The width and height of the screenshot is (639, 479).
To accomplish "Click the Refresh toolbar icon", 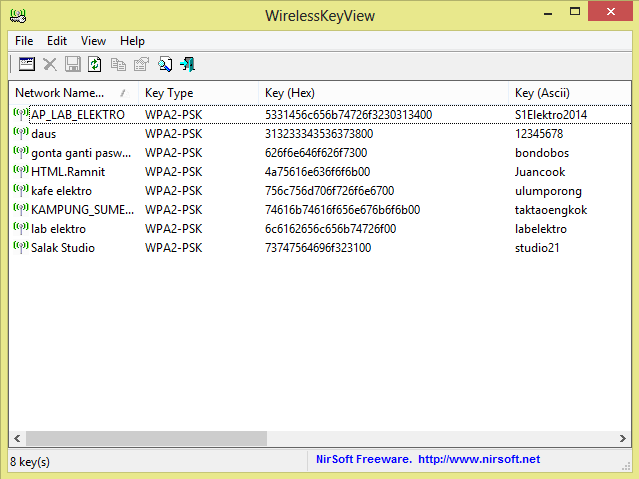I will coord(95,64).
